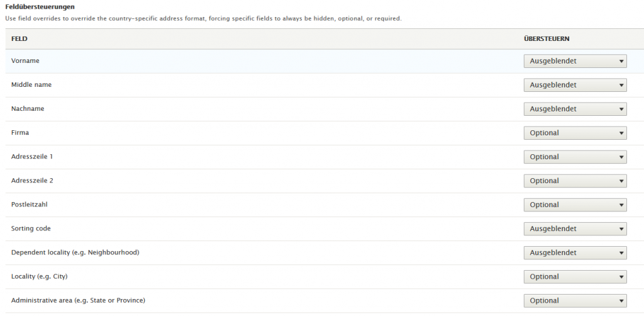The width and height of the screenshot is (644, 316).
Task: Open the Adresszeile 1 override dropdown
Action: (575, 157)
